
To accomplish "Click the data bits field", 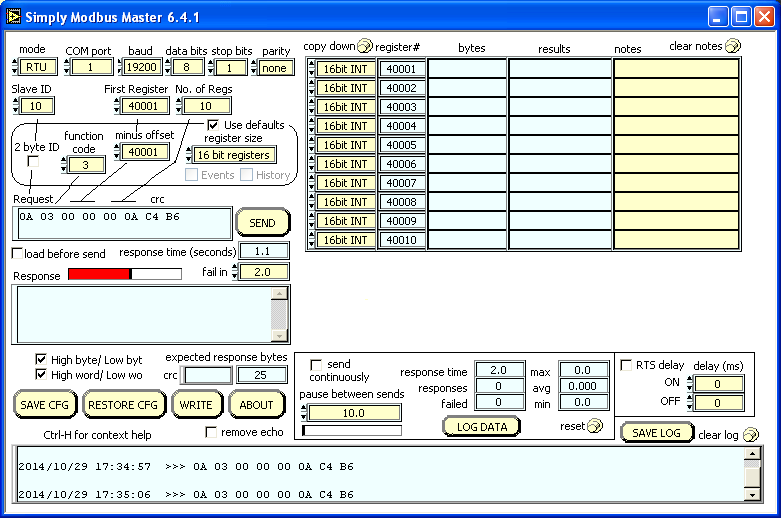I will click(x=187, y=67).
